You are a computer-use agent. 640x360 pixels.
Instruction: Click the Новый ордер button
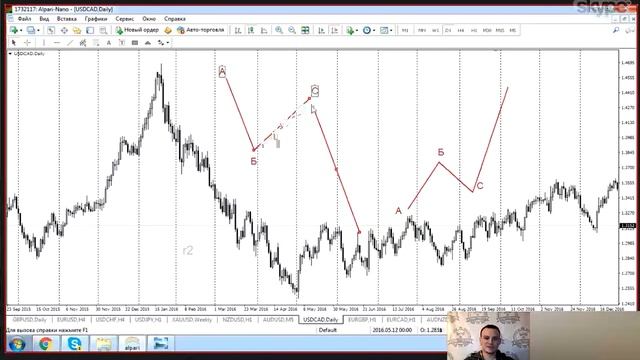(137, 30)
